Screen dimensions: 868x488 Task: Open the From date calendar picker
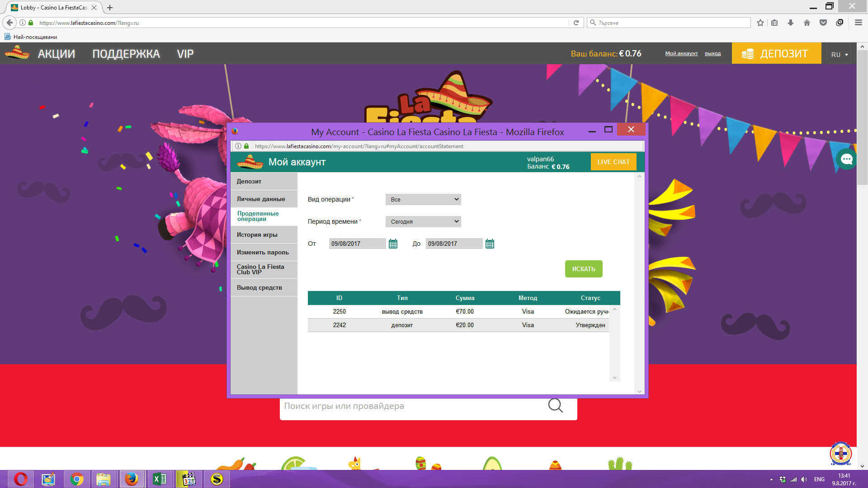393,244
